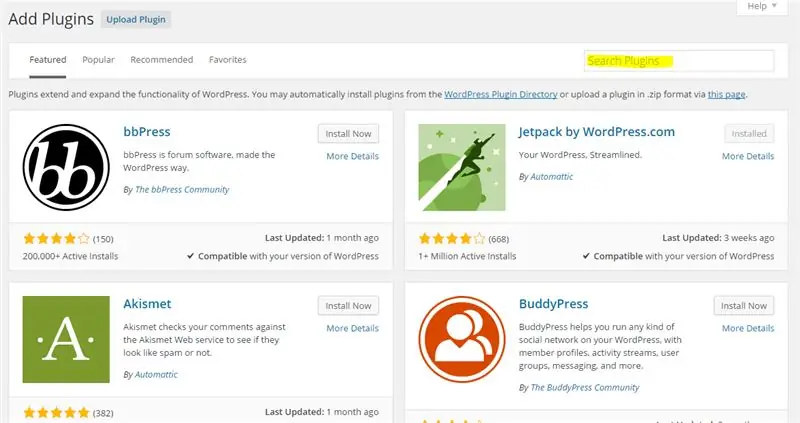
Task: Click the bbPress plugin logo icon
Action: 66,167
